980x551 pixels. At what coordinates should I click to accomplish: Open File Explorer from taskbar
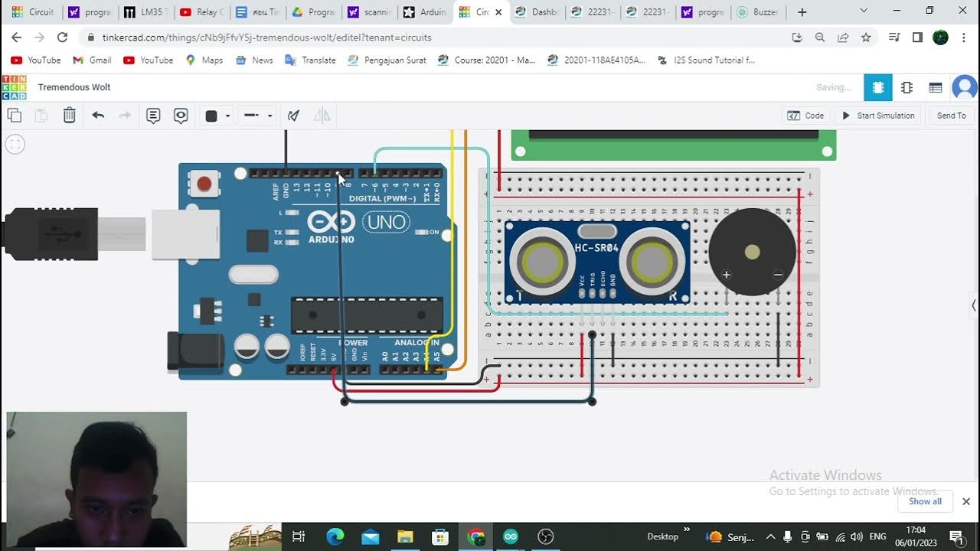[405, 536]
